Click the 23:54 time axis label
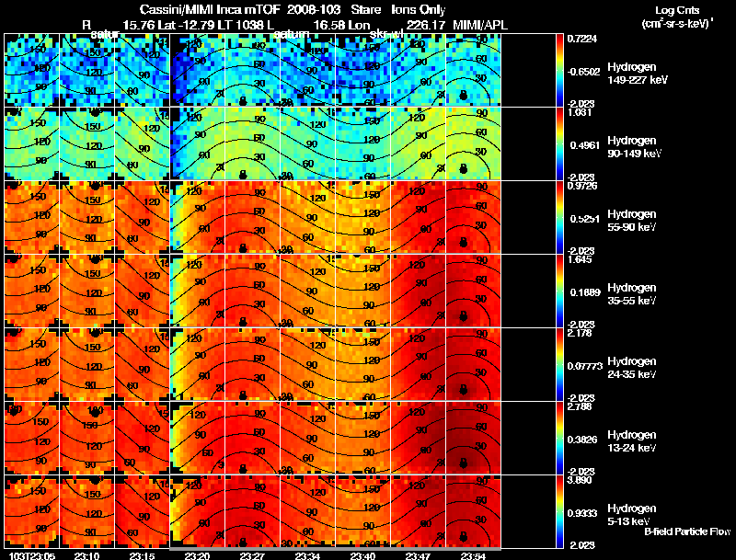736x560 pixels. [x=473, y=555]
